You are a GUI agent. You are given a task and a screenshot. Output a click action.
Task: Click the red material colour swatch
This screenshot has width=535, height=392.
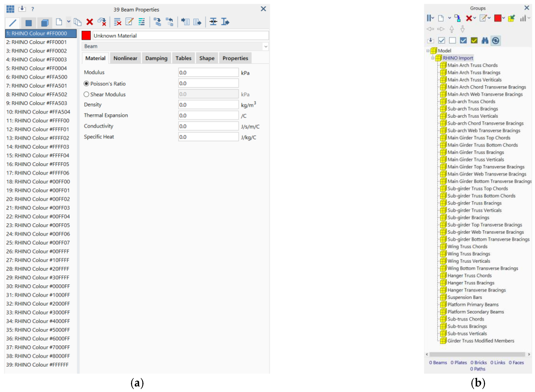[86, 36]
